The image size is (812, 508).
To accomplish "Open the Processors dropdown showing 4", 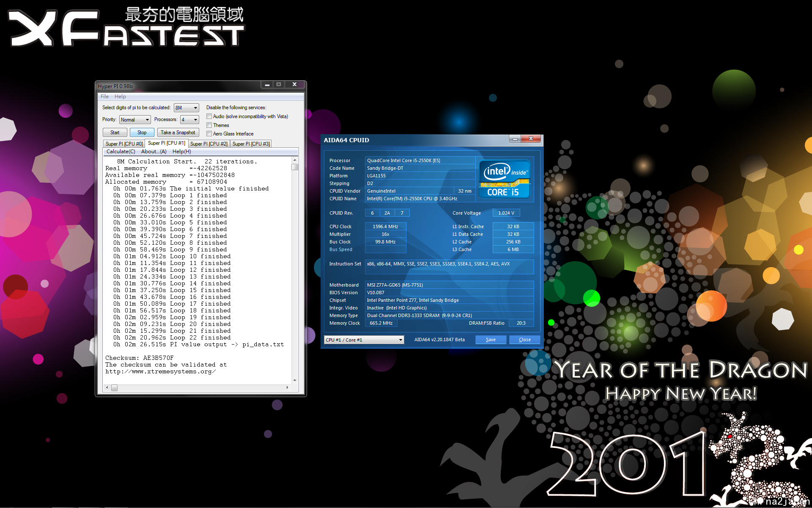I will click(189, 120).
